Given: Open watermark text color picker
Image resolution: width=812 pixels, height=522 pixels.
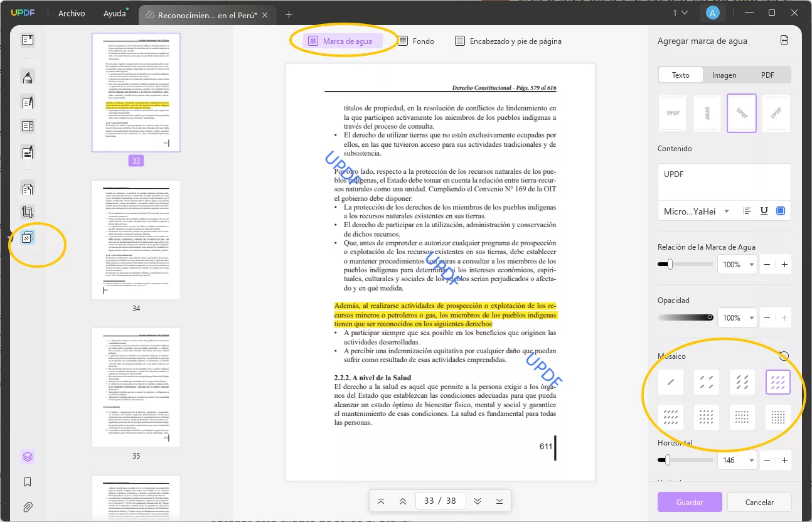Looking at the screenshot, I should (781, 211).
